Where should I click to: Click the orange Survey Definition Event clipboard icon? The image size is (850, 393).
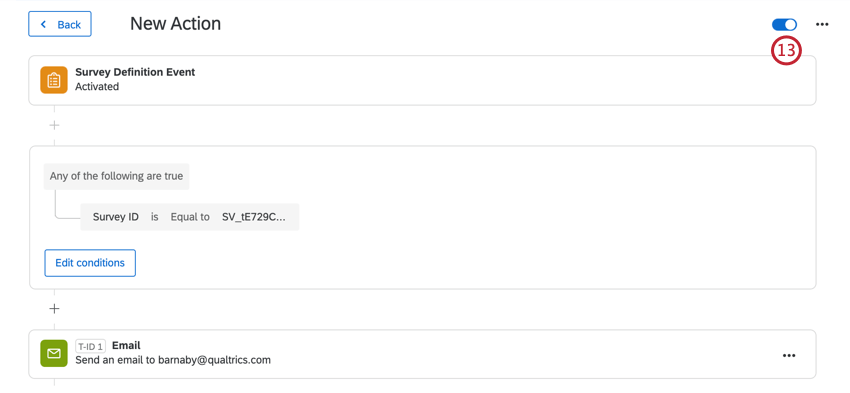tap(54, 80)
